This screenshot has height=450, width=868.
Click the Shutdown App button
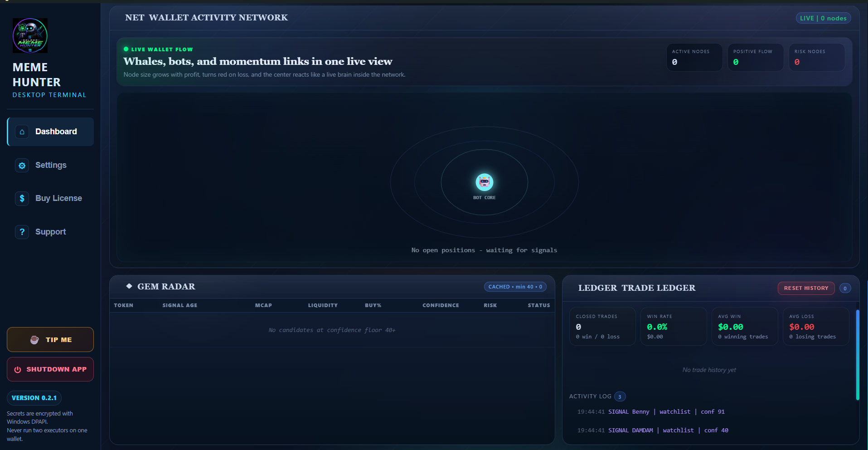pyautogui.click(x=50, y=369)
